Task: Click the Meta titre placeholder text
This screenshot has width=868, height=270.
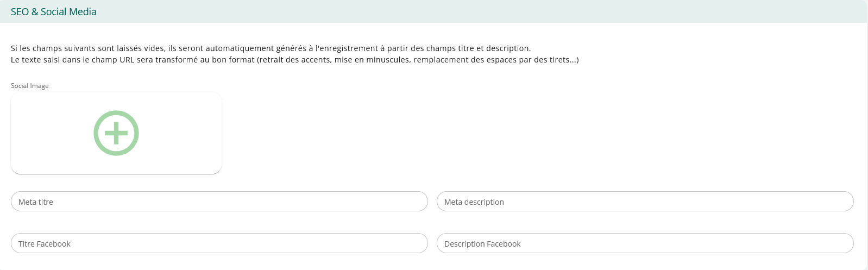Action: coord(36,202)
